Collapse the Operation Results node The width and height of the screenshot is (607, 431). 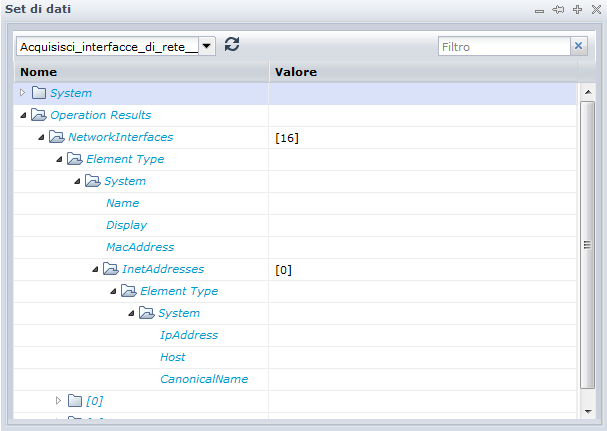[23, 115]
